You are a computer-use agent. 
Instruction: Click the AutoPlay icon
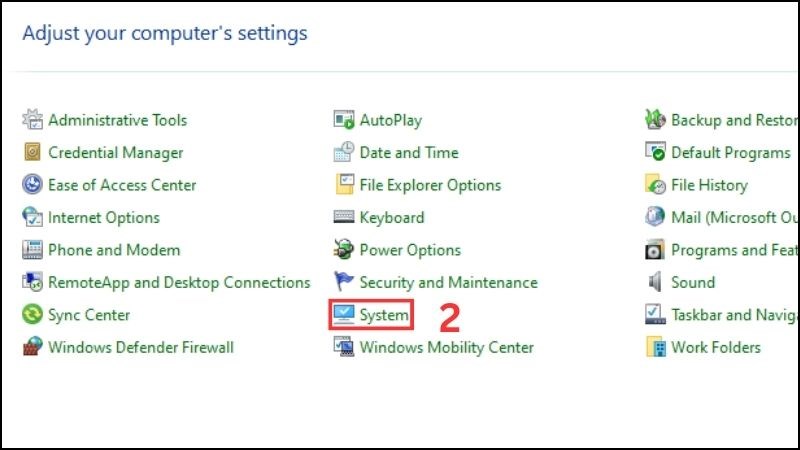tap(344, 120)
